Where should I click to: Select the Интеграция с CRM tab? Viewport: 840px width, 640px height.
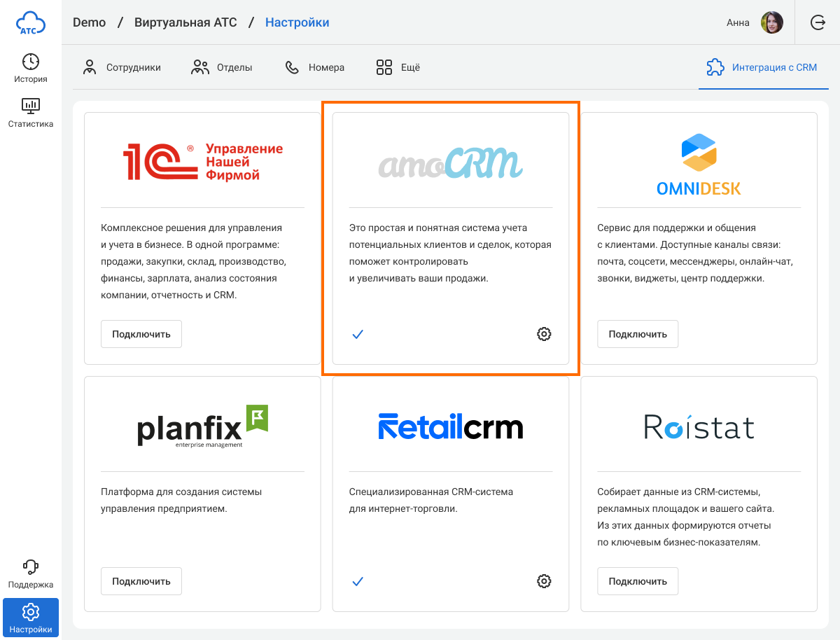(763, 67)
